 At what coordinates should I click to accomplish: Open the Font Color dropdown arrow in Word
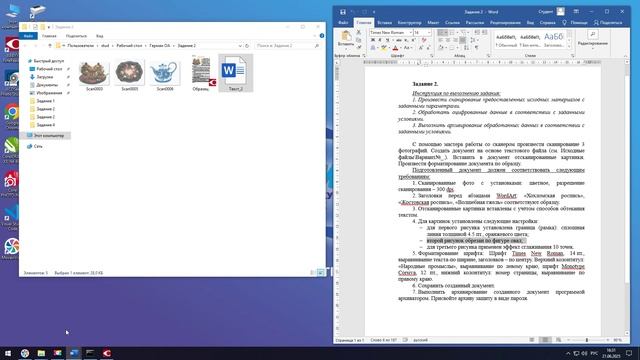pyautogui.click(x=400, y=48)
